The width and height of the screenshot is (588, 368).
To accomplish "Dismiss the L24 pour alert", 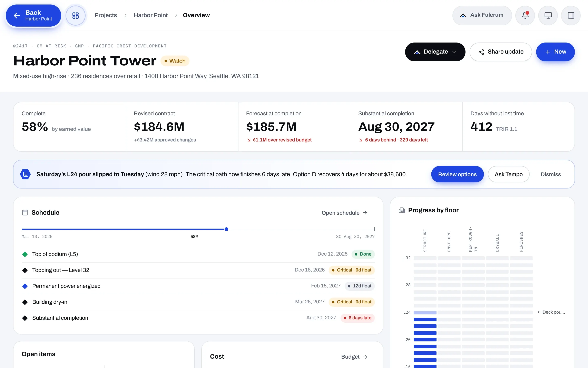I will [x=551, y=174].
